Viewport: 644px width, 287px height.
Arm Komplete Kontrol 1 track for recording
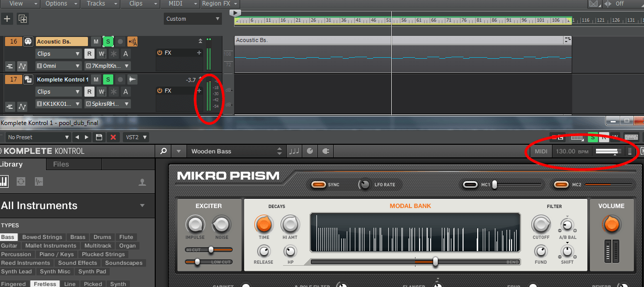(x=120, y=79)
